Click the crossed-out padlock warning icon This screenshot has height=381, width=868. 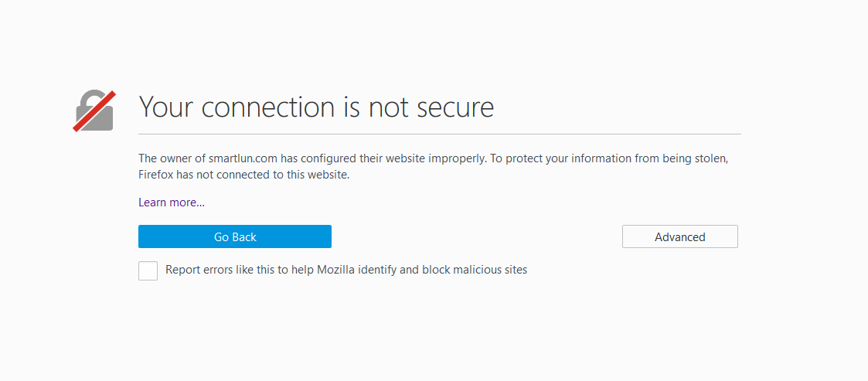[94, 111]
